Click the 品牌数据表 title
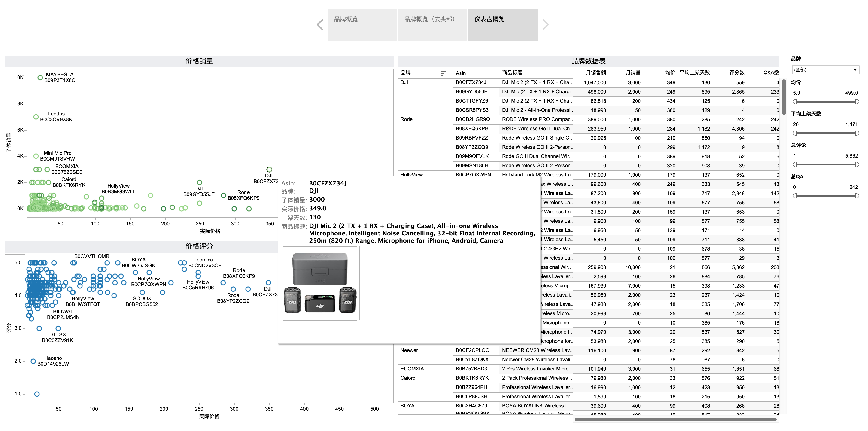 [588, 61]
